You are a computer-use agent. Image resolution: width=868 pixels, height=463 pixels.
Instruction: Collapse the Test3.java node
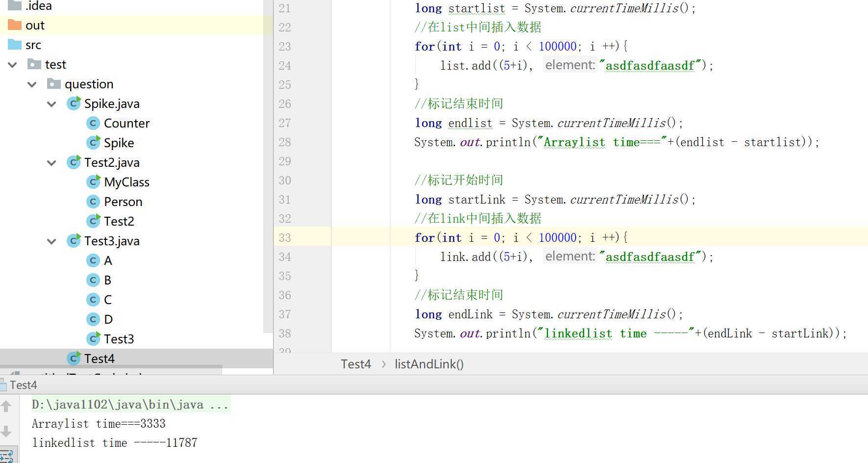point(51,241)
